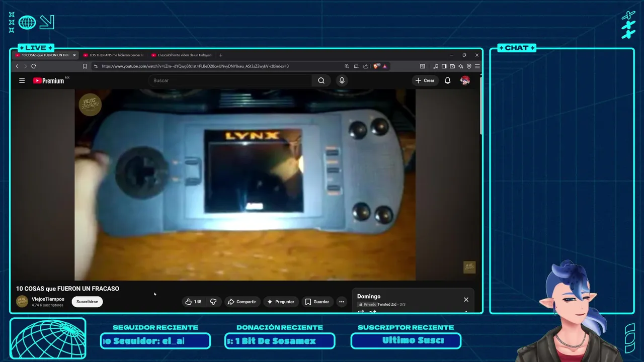Open a new browser tab
Viewport: 644px width, 362px height.
coord(221,55)
